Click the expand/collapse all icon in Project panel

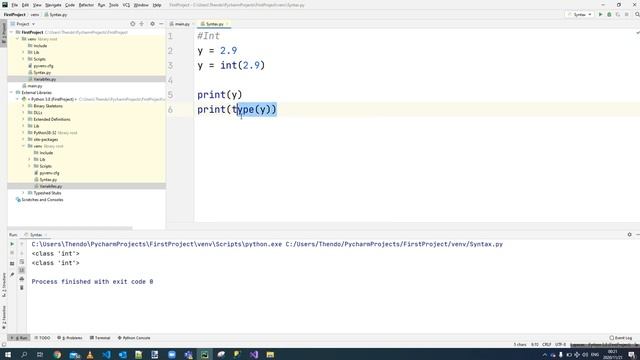click(142, 24)
